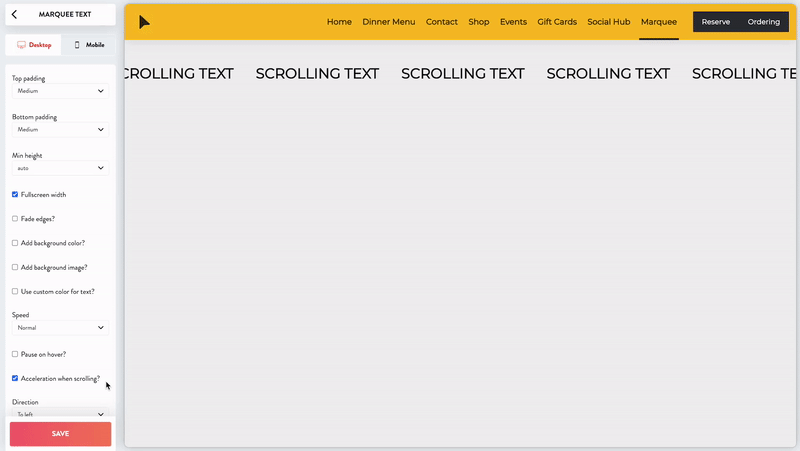Open the Home nav link
This screenshot has height=451, width=800.
[x=339, y=22]
